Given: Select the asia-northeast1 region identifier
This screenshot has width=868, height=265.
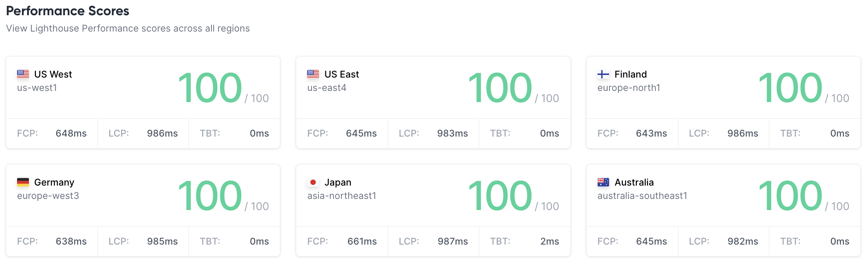Looking at the screenshot, I should [x=342, y=196].
